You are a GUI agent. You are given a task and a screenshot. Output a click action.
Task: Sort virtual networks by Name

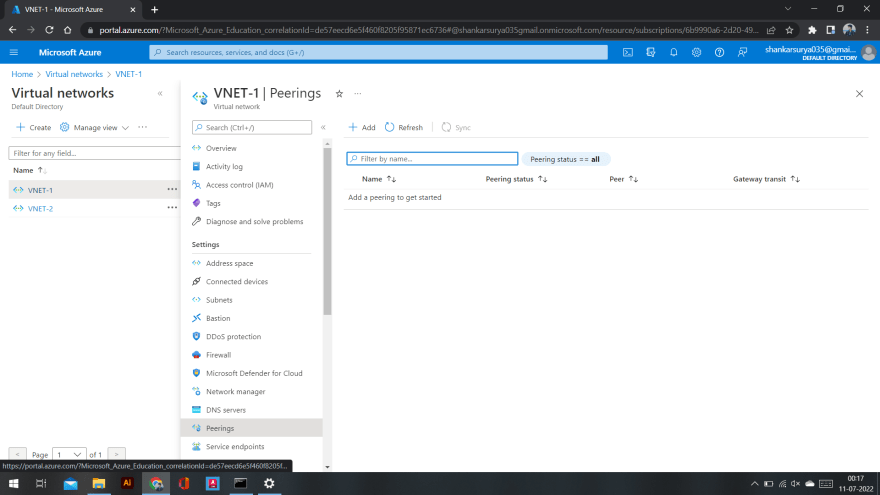(30, 170)
